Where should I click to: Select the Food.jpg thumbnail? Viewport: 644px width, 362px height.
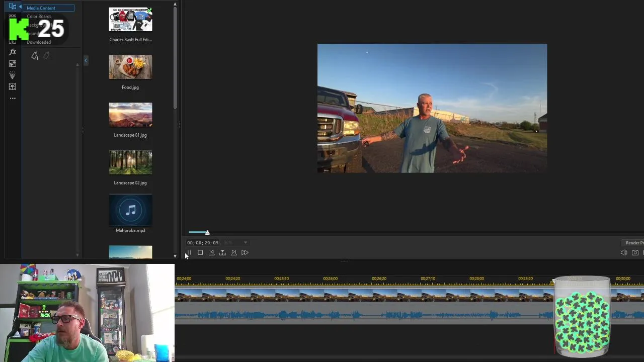coord(130,67)
